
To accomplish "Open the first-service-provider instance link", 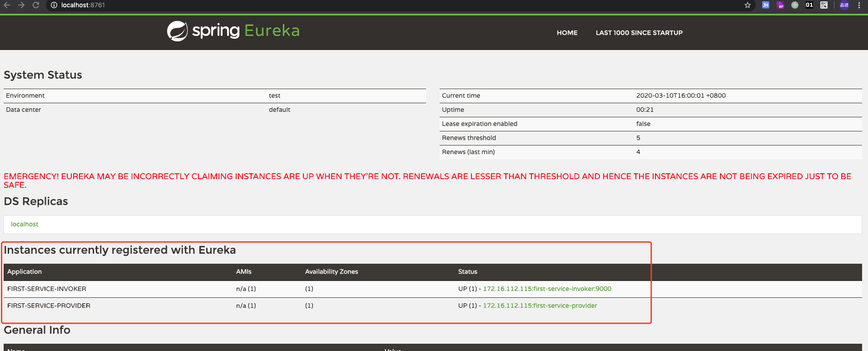I will (x=540, y=306).
